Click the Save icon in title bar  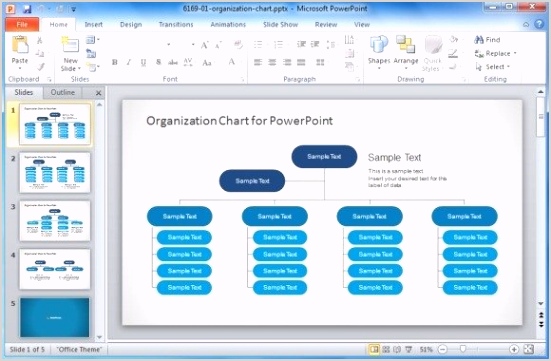[x=27, y=8]
